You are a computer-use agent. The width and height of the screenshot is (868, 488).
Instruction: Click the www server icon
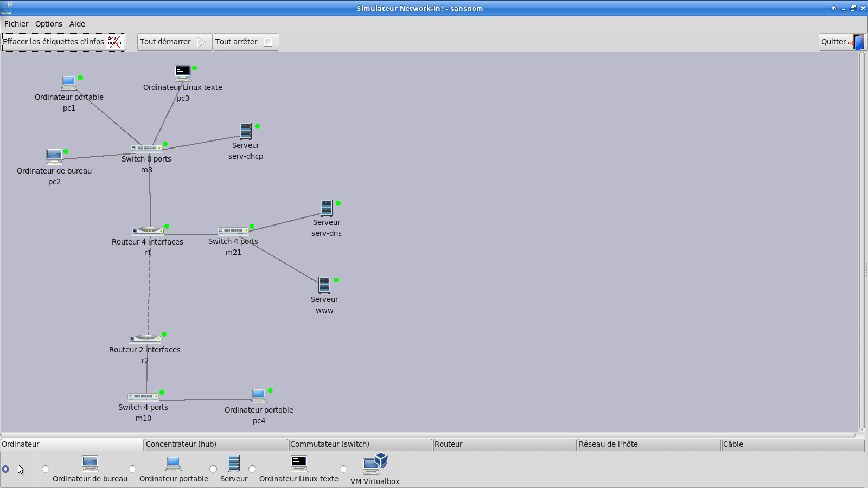coord(324,285)
